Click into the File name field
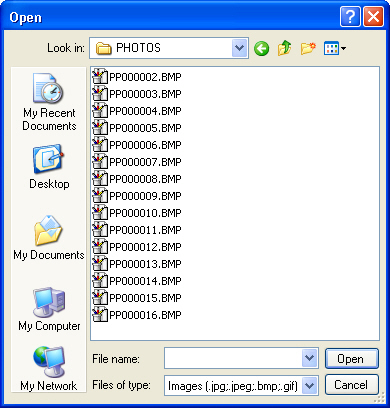 (233, 358)
